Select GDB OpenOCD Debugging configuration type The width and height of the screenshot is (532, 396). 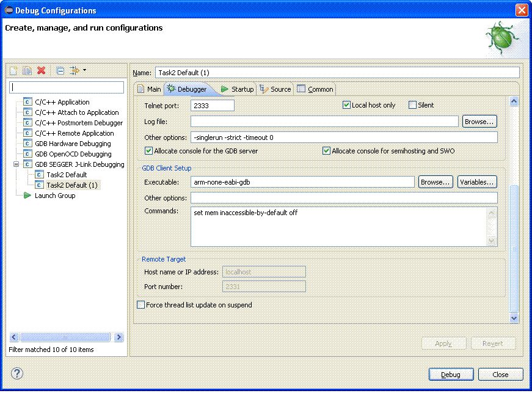point(73,154)
